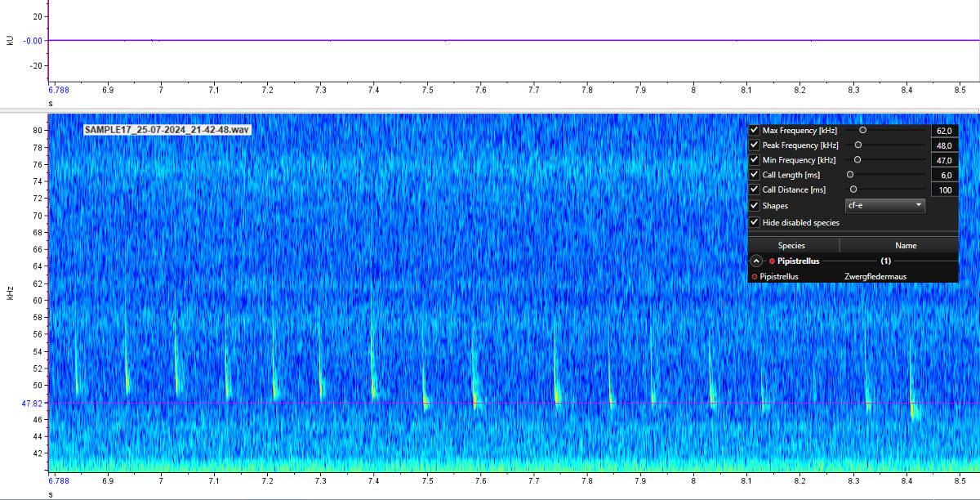Click the Min Frequency slider handle
The width and height of the screenshot is (980, 500).
coord(857,159)
